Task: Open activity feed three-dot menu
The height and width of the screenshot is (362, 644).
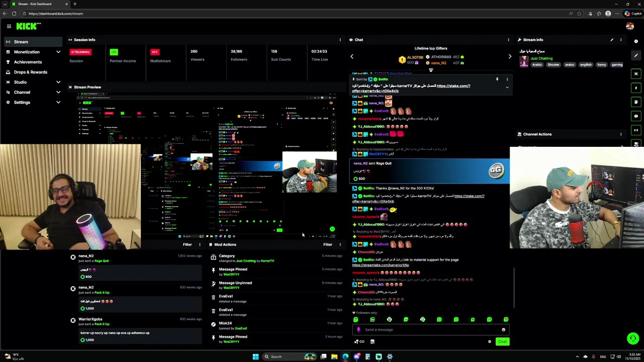Action: point(200,245)
